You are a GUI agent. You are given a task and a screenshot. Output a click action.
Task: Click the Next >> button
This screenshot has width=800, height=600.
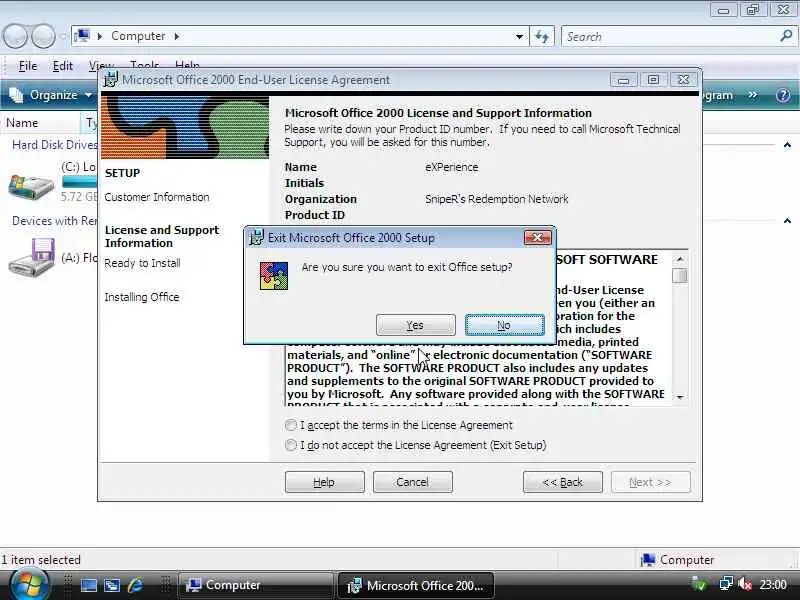point(651,482)
